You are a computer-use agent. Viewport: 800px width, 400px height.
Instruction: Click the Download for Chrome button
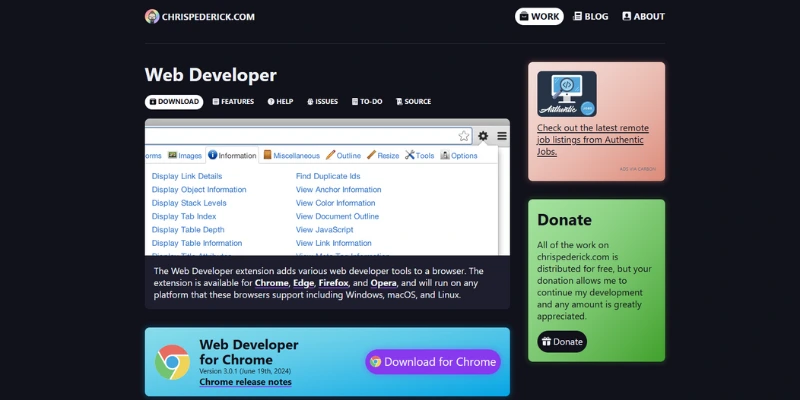433,362
